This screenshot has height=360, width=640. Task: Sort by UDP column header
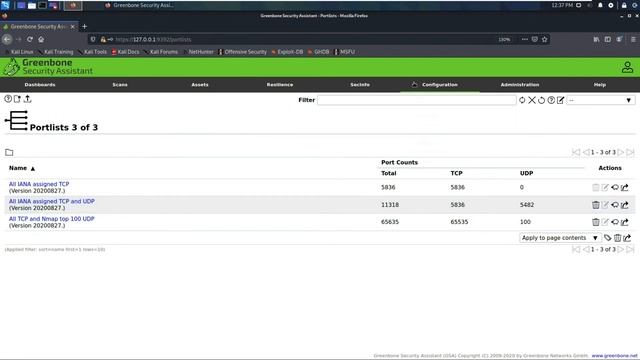click(527, 173)
